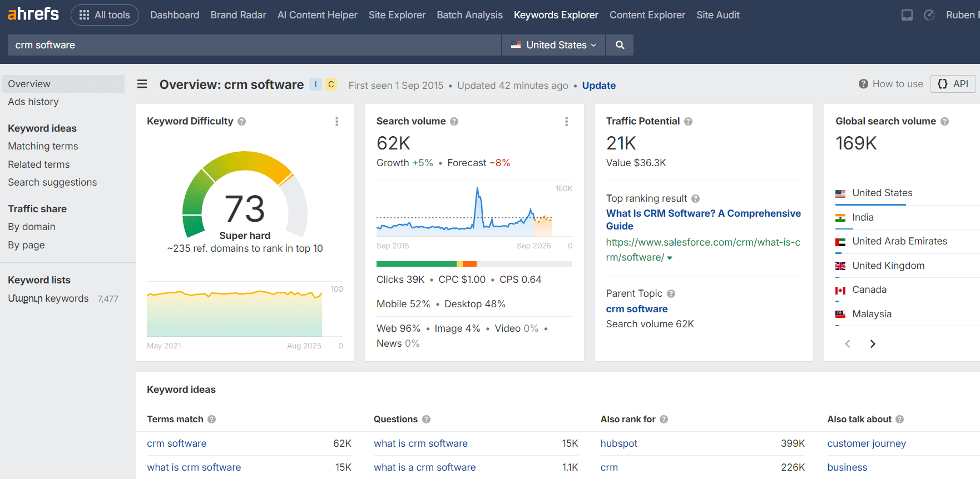
Task: Open Search volume three-dot options menu
Action: 567,121
